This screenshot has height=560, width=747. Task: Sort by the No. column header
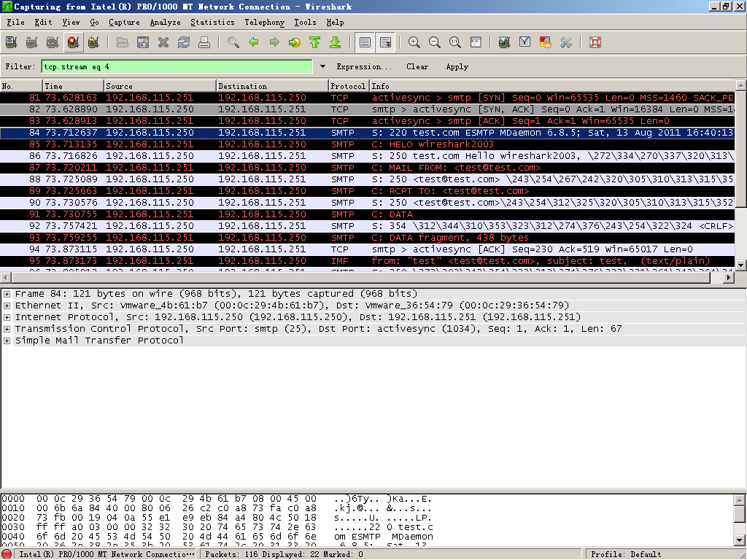[21, 86]
